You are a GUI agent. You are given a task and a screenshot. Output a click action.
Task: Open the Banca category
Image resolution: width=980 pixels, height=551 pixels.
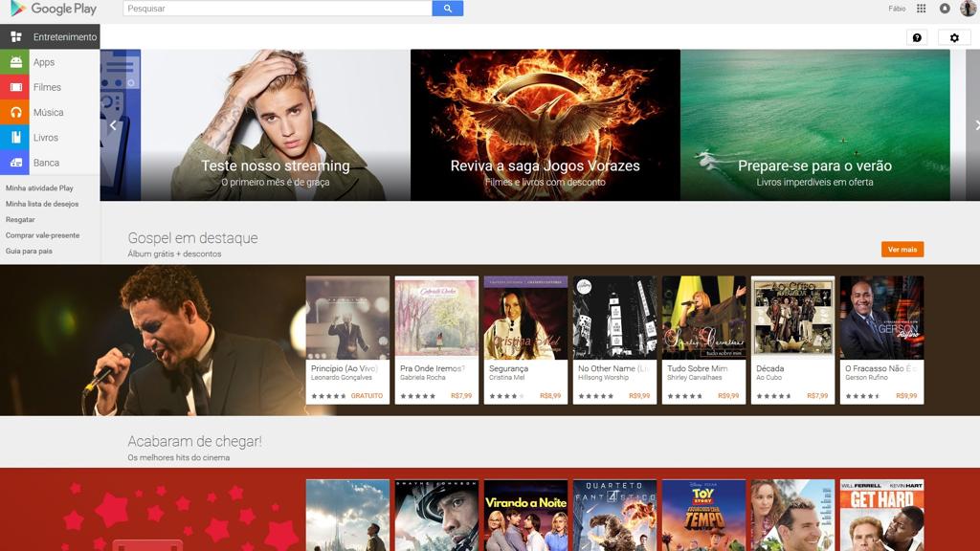(x=46, y=163)
